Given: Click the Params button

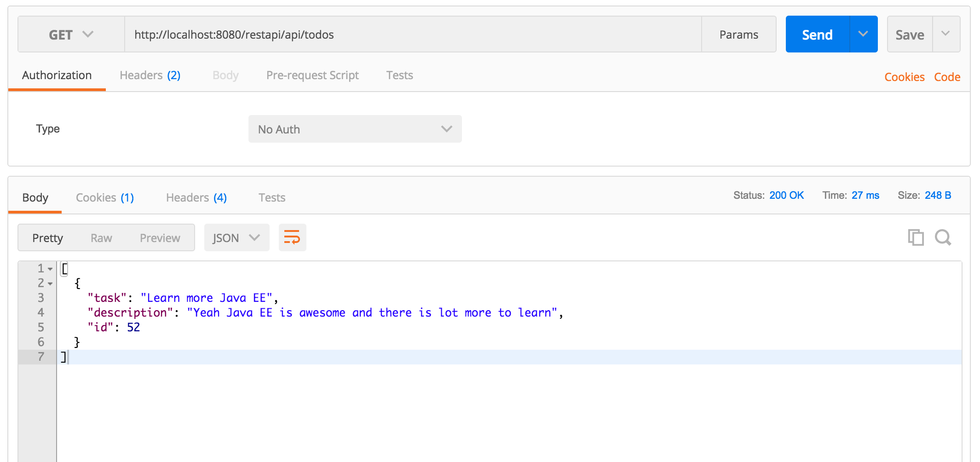Looking at the screenshot, I should (x=739, y=35).
